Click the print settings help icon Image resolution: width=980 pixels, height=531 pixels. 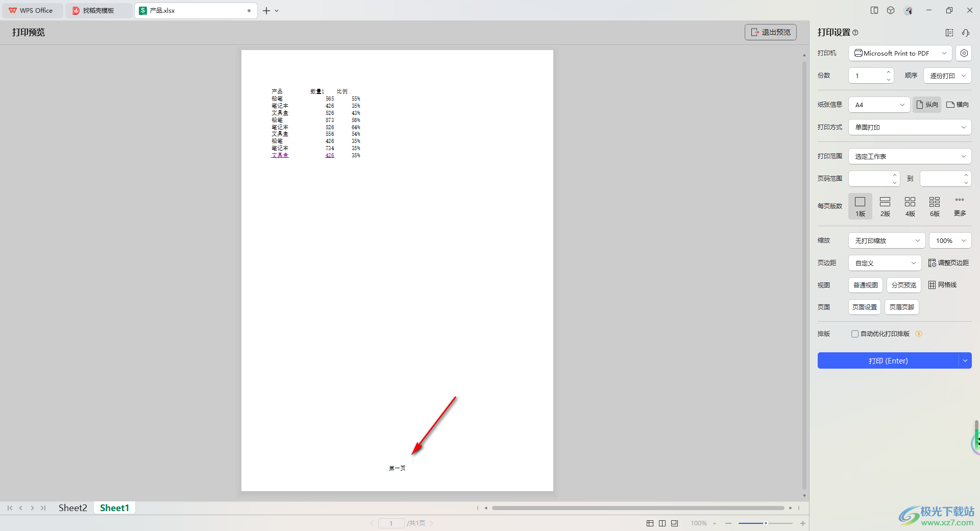tap(855, 33)
